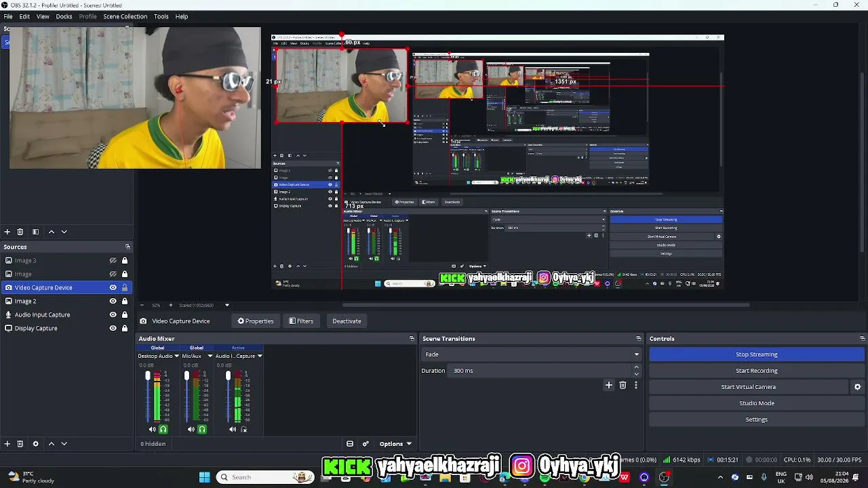This screenshot has height=488, width=868.
Task: Open the Edit menu
Action: (x=24, y=16)
